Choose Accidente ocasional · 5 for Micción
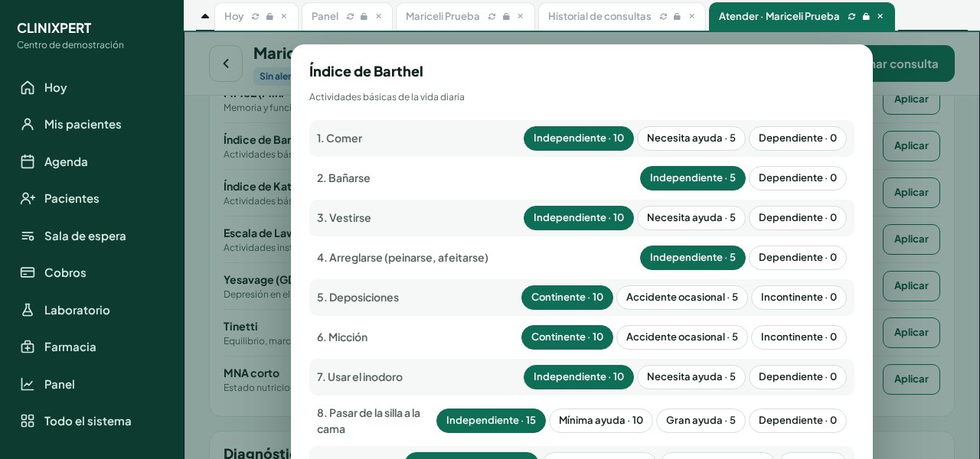The height and width of the screenshot is (459, 980). (682, 337)
